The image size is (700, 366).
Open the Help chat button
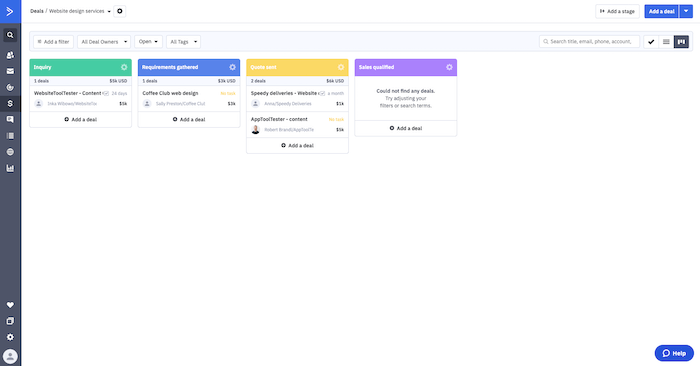[x=674, y=353]
